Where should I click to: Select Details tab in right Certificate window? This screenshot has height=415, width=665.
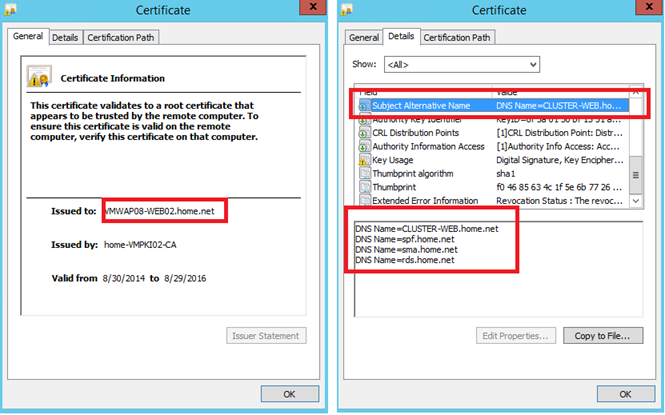point(401,36)
